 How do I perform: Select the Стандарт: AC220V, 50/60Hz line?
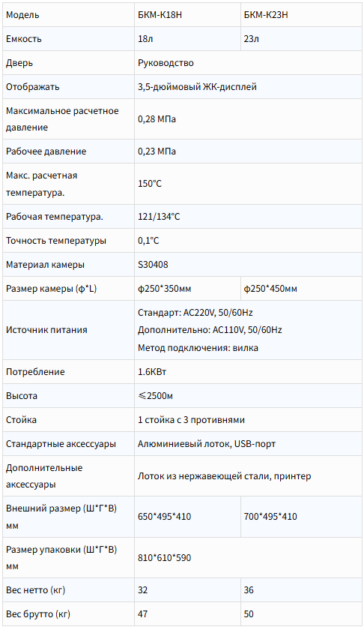tap(195, 313)
